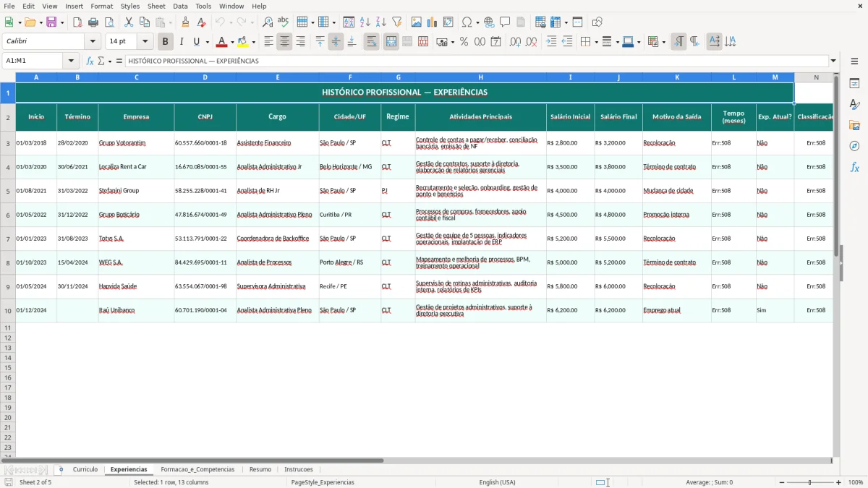This screenshot has width=868, height=488.
Task: Format as percent icon
Action: pyautogui.click(x=464, y=42)
